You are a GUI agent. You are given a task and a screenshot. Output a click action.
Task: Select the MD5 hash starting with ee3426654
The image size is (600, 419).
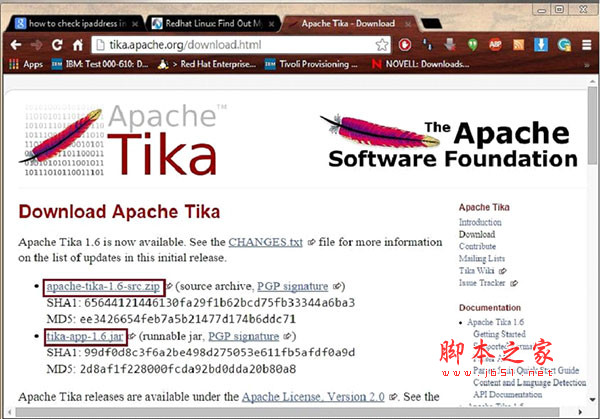[x=188, y=319]
